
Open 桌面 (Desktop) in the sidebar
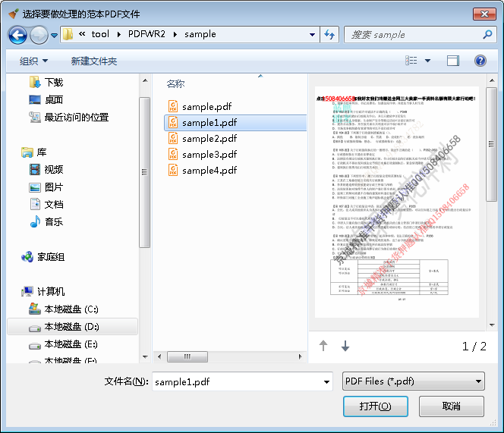coord(46,99)
